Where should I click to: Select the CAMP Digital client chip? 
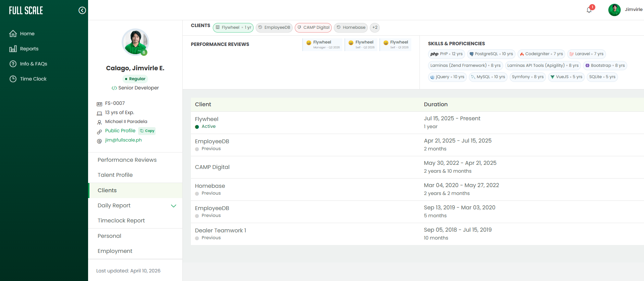(313, 27)
